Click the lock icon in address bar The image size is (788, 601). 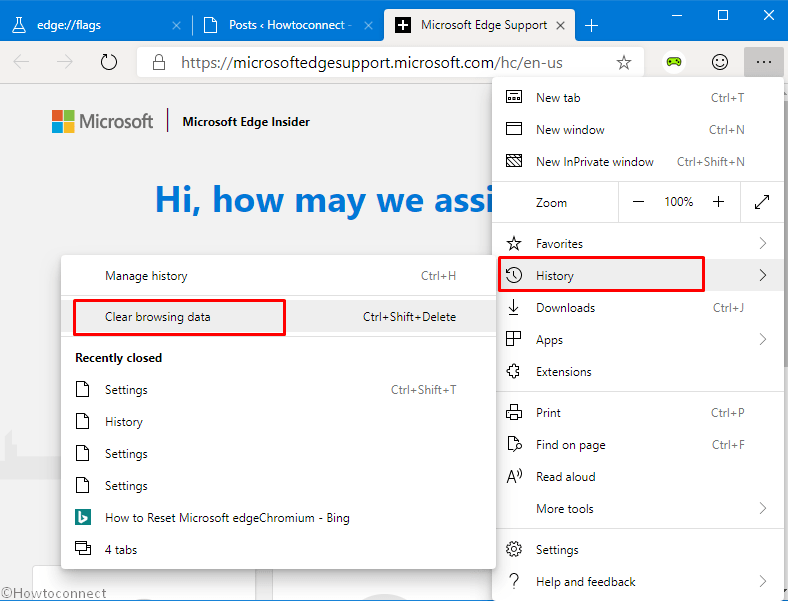tap(159, 62)
